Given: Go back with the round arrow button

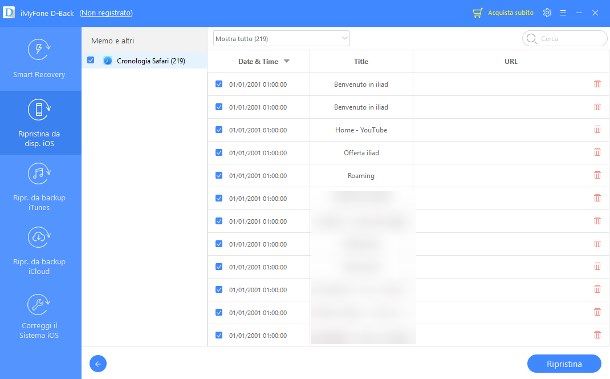Looking at the screenshot, I should (x=98, y=364).
